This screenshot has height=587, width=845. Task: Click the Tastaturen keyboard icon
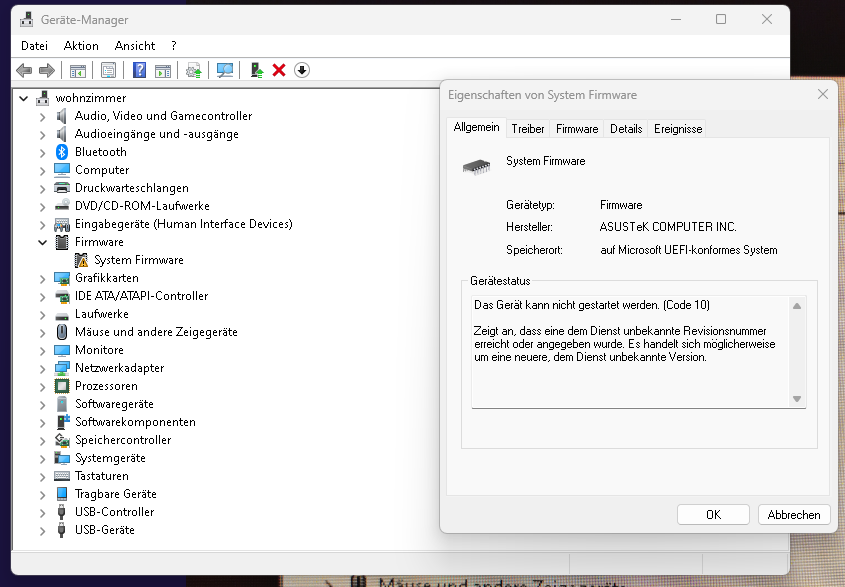62,476
